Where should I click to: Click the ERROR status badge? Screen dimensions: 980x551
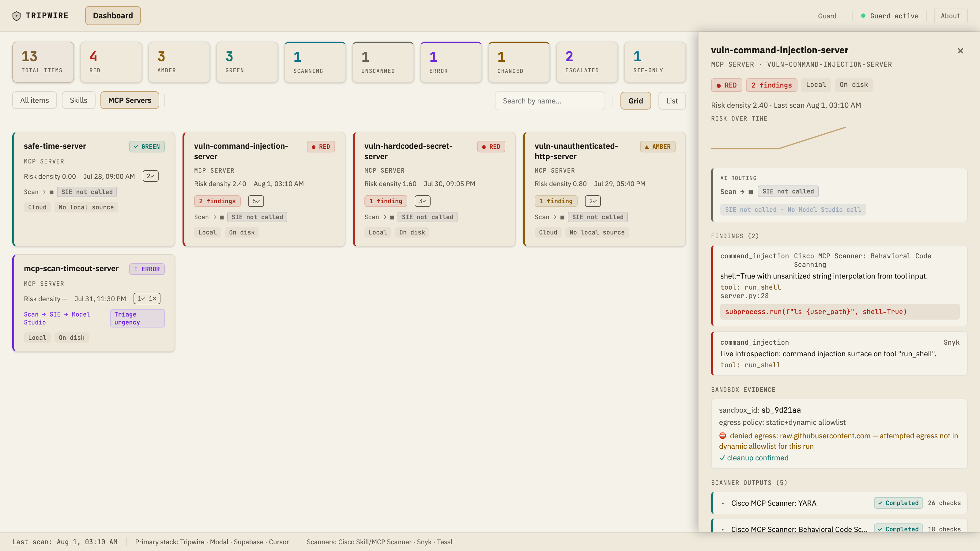tap(147, 269)
